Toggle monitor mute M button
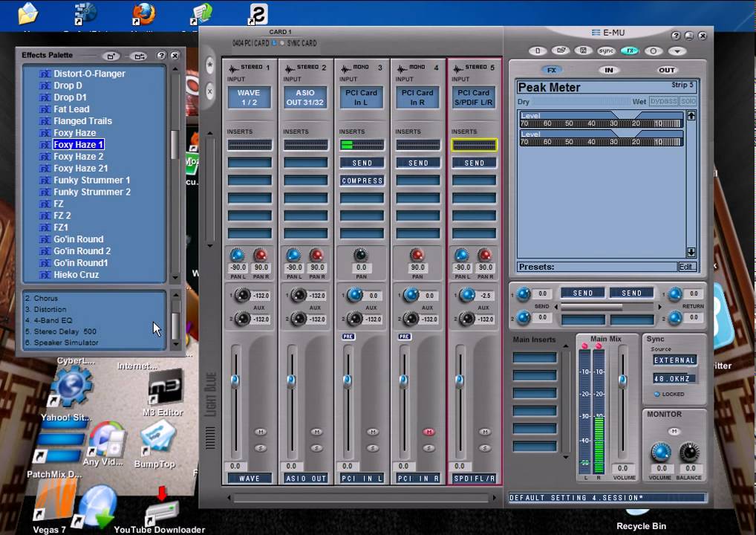756x535 pixels. point(674,431)
